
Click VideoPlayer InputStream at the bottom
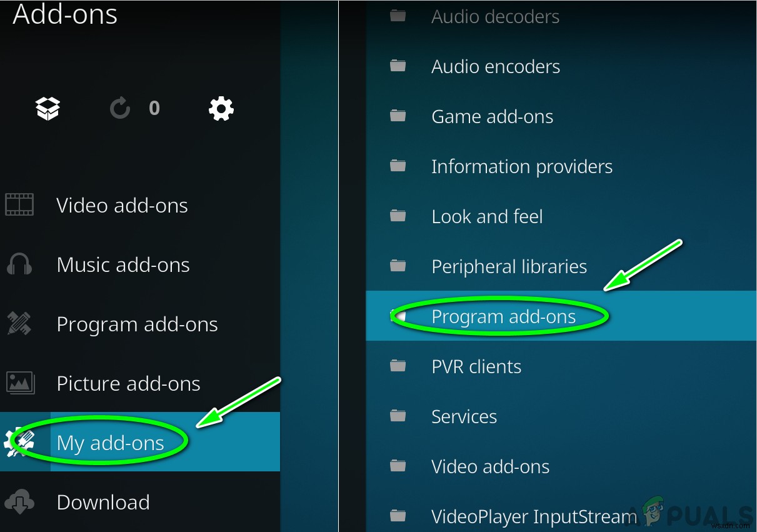click(x=533, y=516)
